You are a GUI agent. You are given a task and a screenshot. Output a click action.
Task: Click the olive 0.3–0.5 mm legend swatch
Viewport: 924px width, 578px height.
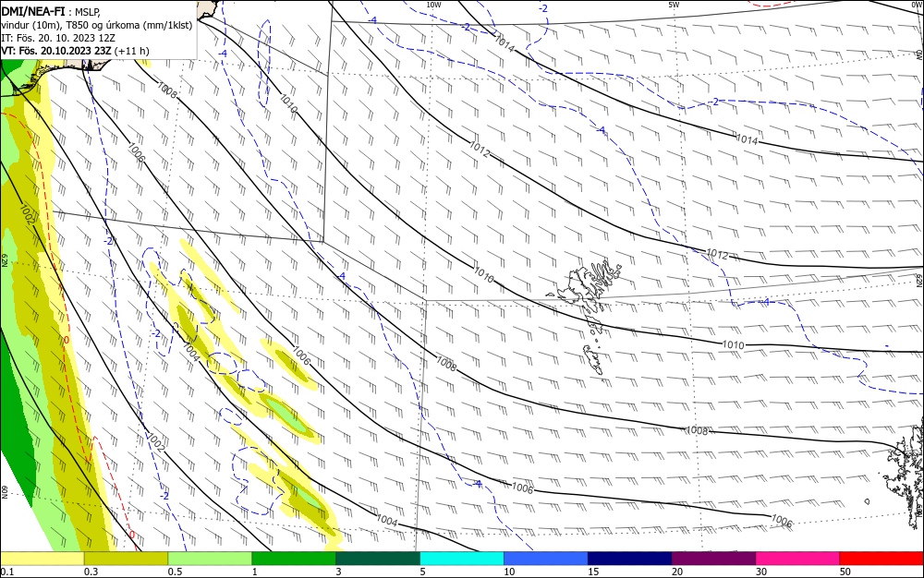pos(126,559)
